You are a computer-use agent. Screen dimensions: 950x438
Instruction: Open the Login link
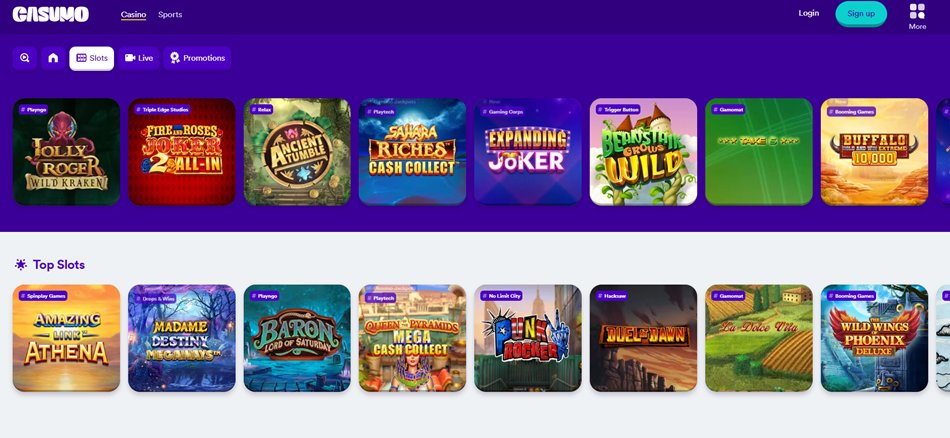(x=809, y=13)
